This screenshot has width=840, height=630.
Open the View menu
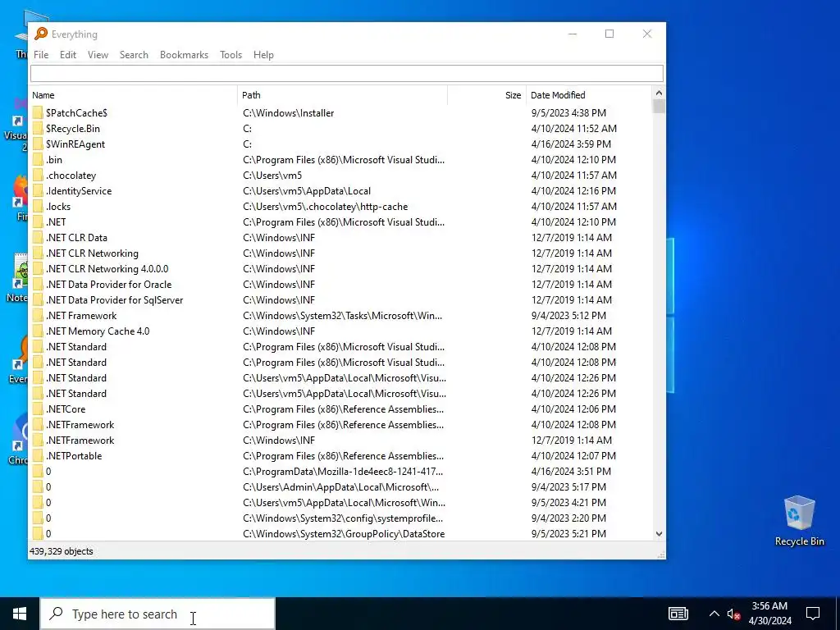(x=98, y=55)
